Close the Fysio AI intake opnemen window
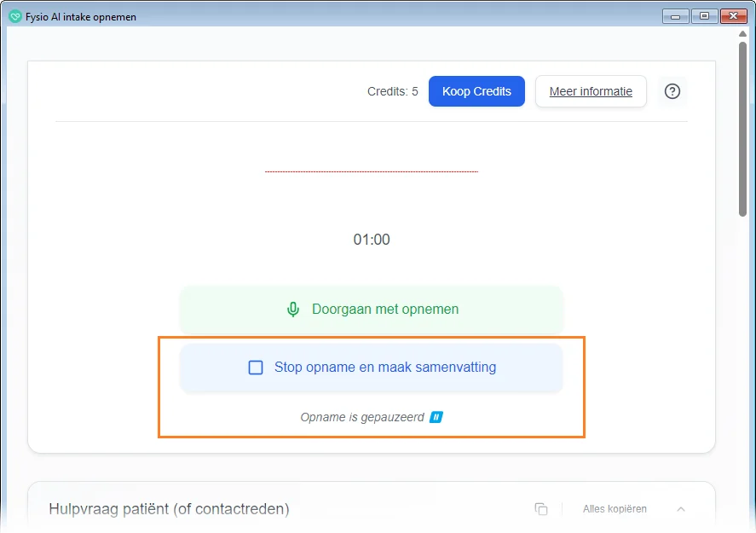The height and width of the screenshot is (533, 756). (x=733, y=16)
